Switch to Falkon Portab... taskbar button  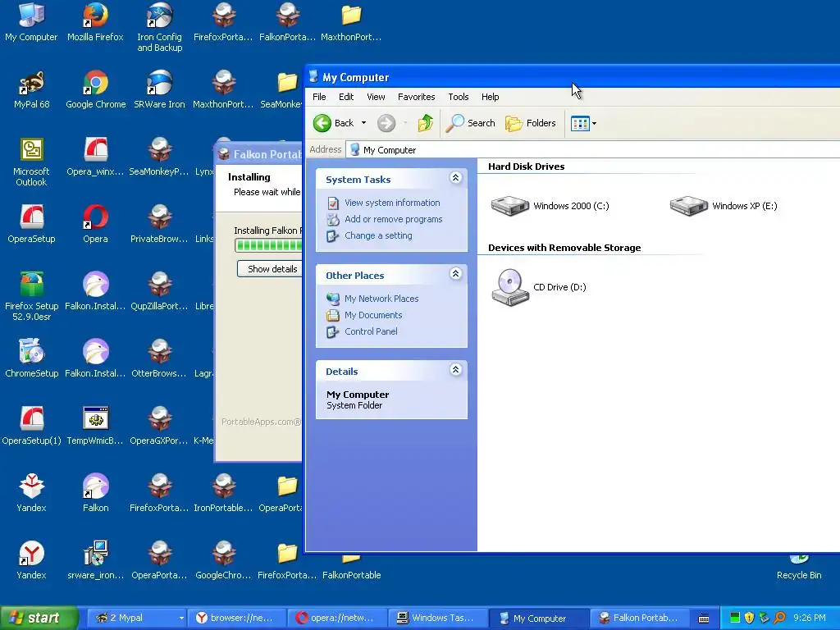point(639,619)
